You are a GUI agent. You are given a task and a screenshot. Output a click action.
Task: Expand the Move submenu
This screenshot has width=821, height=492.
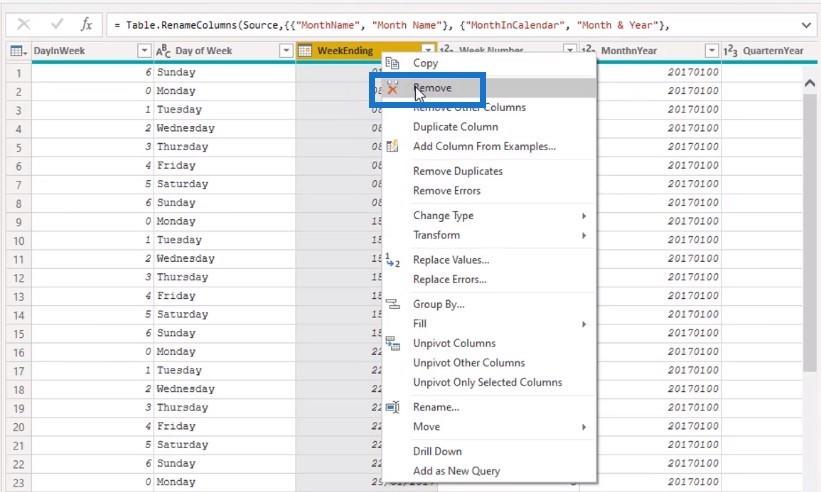[x=584, y=427]
